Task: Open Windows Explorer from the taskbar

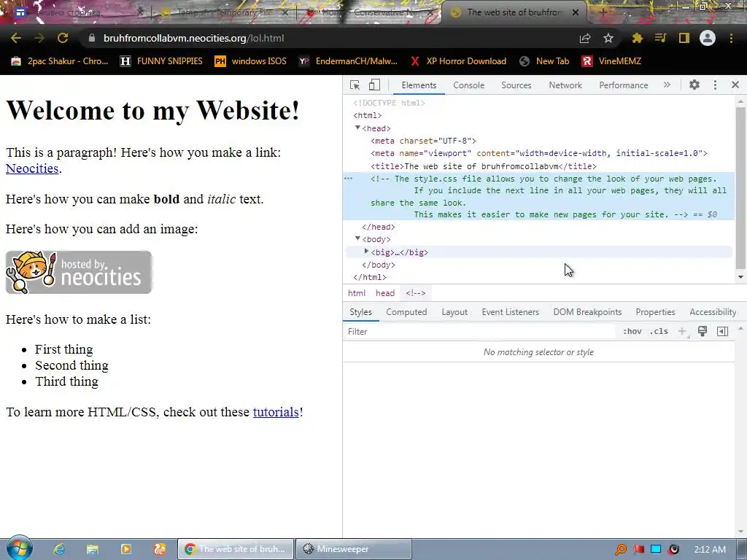Action: [x=93, y=549]
